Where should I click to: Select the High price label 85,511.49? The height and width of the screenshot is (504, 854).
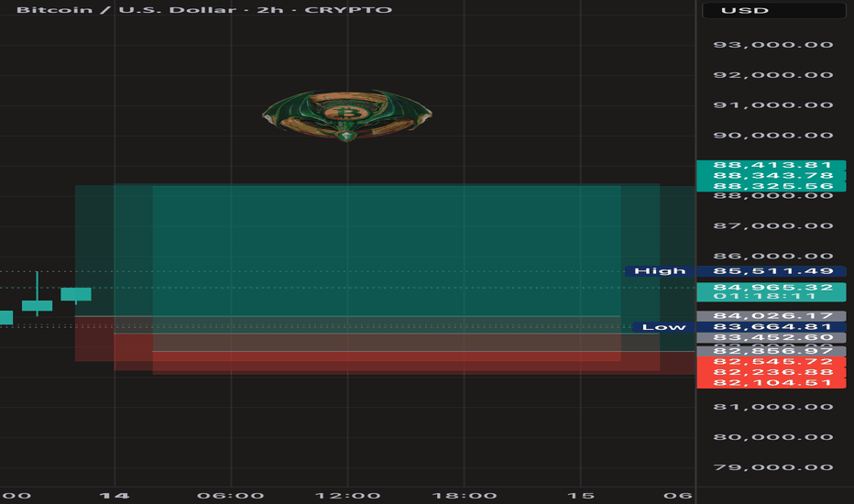pyautogui.click(x=772, y=271)
